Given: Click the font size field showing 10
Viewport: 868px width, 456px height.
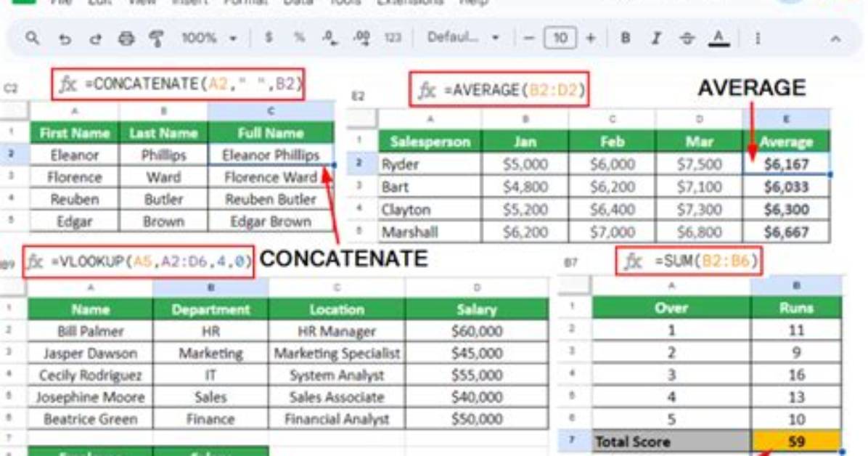Looking at the screenshot, I should (560, 38).
